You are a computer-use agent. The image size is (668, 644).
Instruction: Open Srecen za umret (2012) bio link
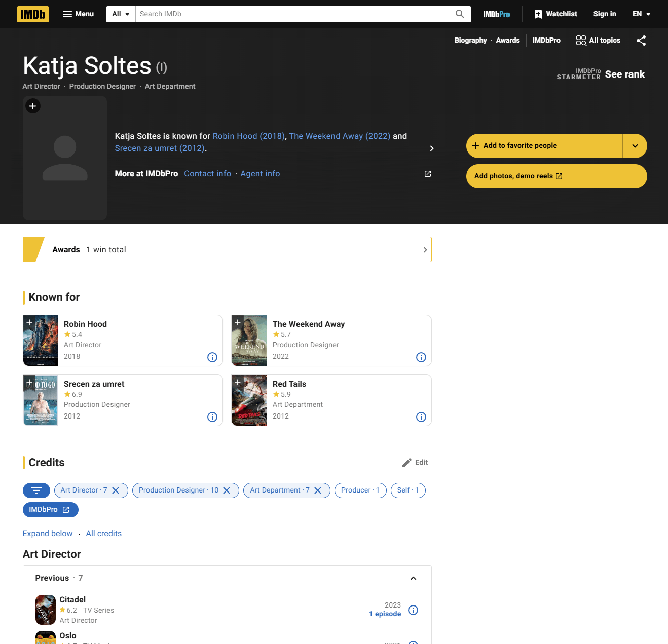pyautogui.click(x=160, y=148)
